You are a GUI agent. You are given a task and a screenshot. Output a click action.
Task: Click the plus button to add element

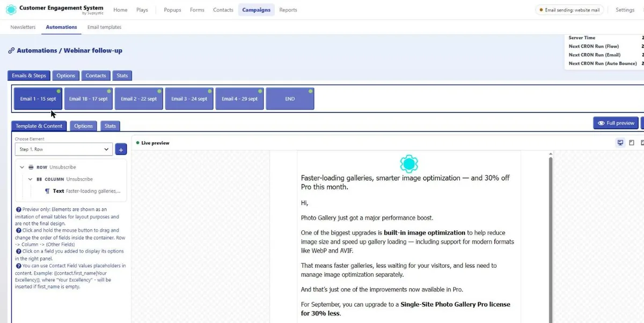click(121, 149)
